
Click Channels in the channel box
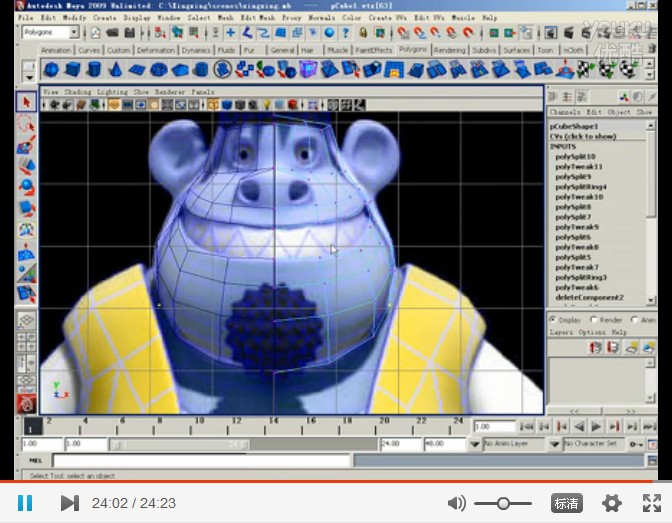(x=564, y=112)
